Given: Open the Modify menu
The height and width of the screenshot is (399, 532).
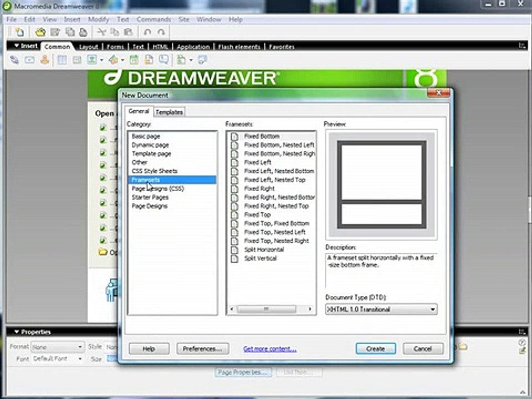Looking at the screenshot, I should pos(99,19).
